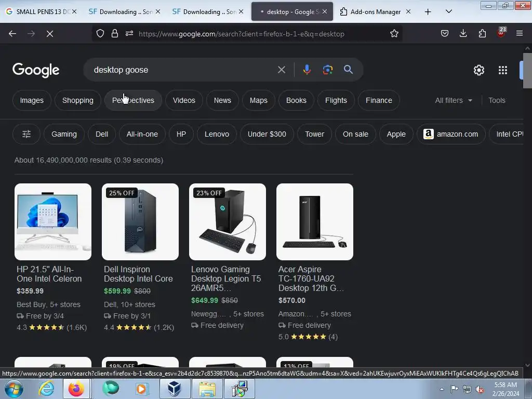
Task: Open the extensions puzzle icon
Action: click(482, 33)
